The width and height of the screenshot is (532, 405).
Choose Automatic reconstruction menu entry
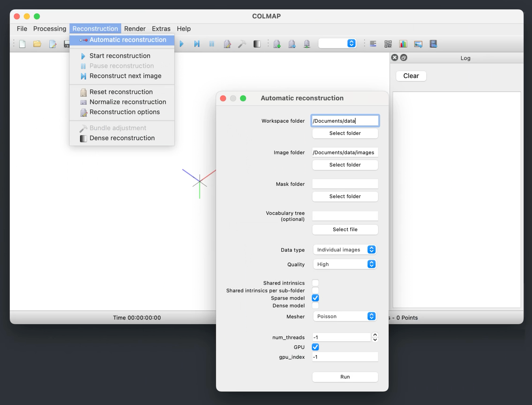122,40
